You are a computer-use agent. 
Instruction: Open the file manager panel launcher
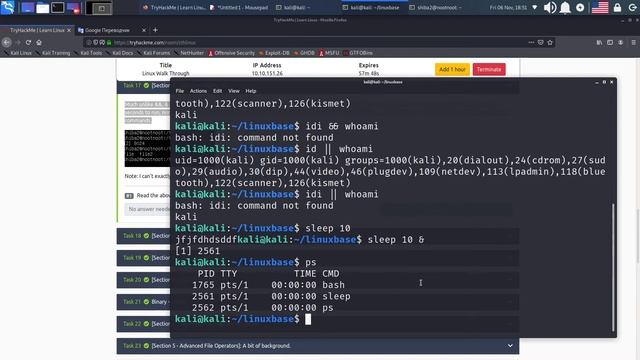coord(42,8)
